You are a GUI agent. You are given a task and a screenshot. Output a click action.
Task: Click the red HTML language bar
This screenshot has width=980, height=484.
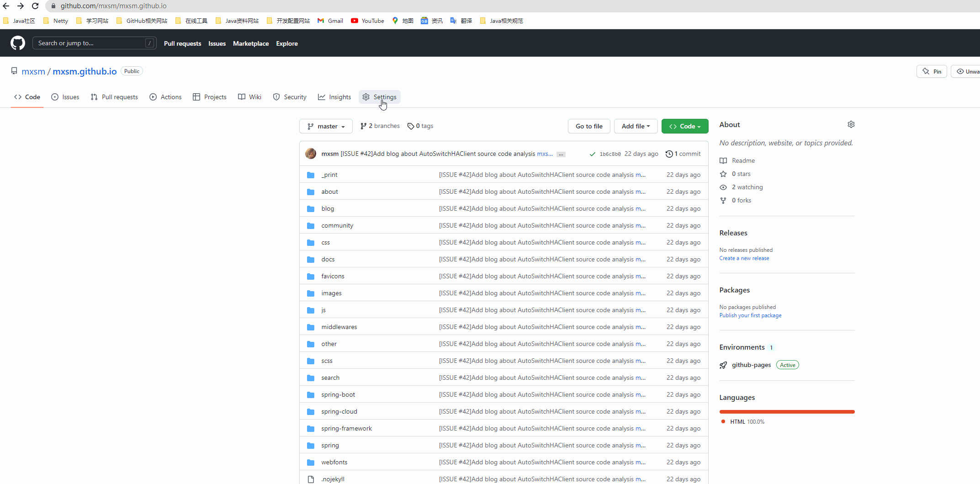click(x=787, y=411)
